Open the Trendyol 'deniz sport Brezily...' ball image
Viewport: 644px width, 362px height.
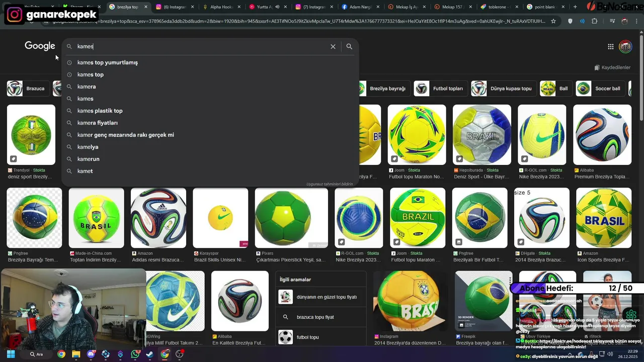coord(31,135)
